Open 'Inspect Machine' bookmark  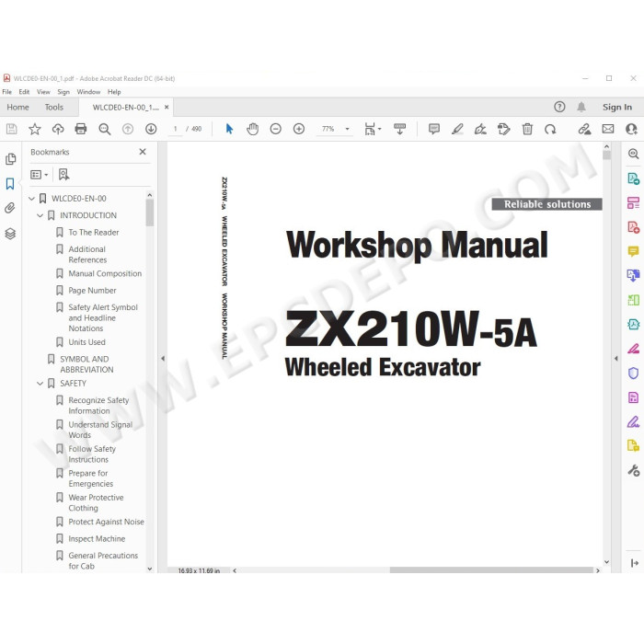click(x=97, y=538)
